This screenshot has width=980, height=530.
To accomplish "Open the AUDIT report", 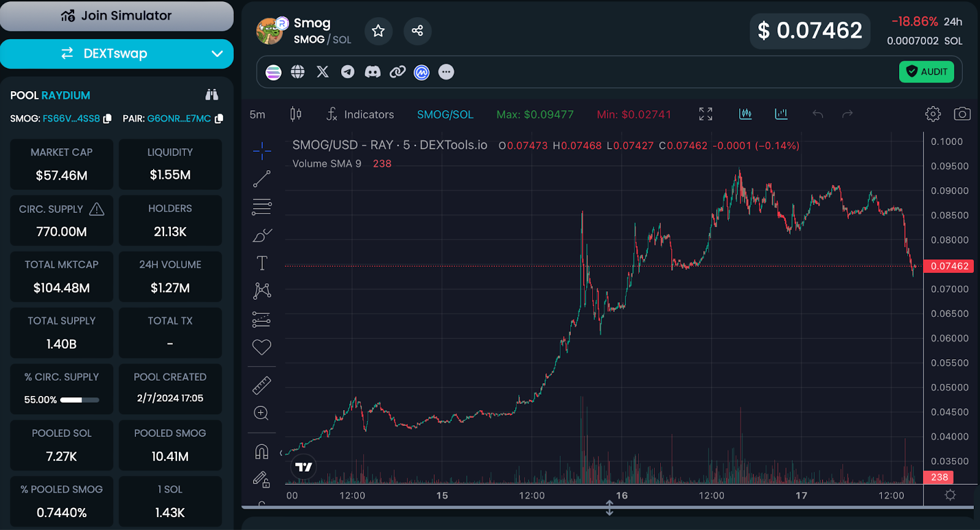I will (x=927, y=72).
